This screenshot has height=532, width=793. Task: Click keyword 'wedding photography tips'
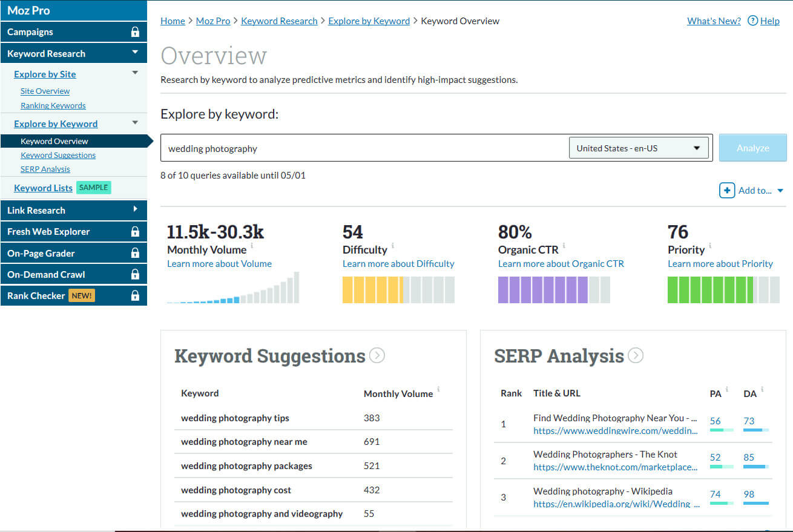235,418
